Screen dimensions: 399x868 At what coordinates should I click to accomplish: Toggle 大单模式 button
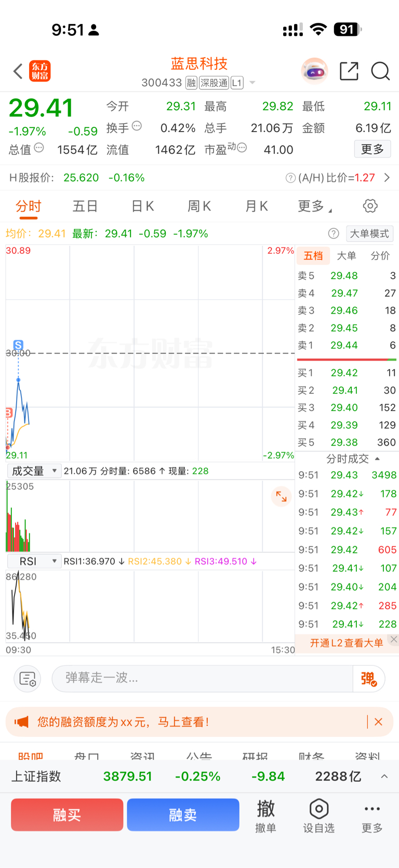coord(369,234)
